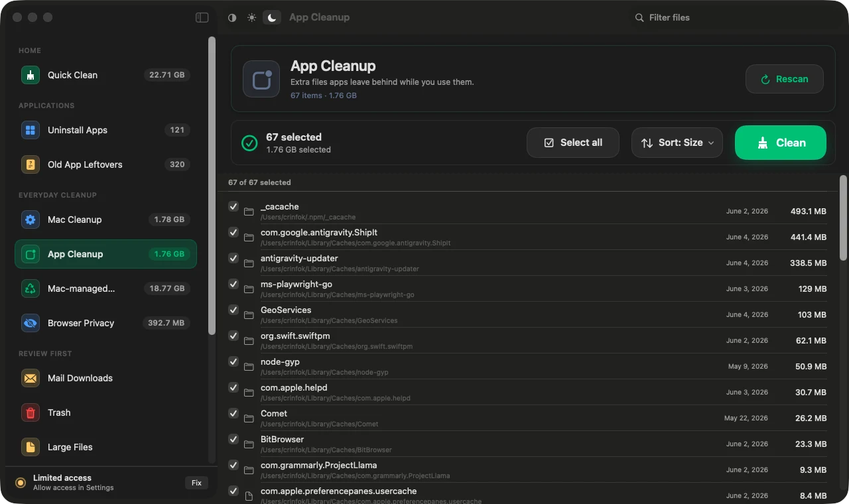Uncheck the _cacache checkbox
The image size is (849, 504).
(x=233, y=206)
